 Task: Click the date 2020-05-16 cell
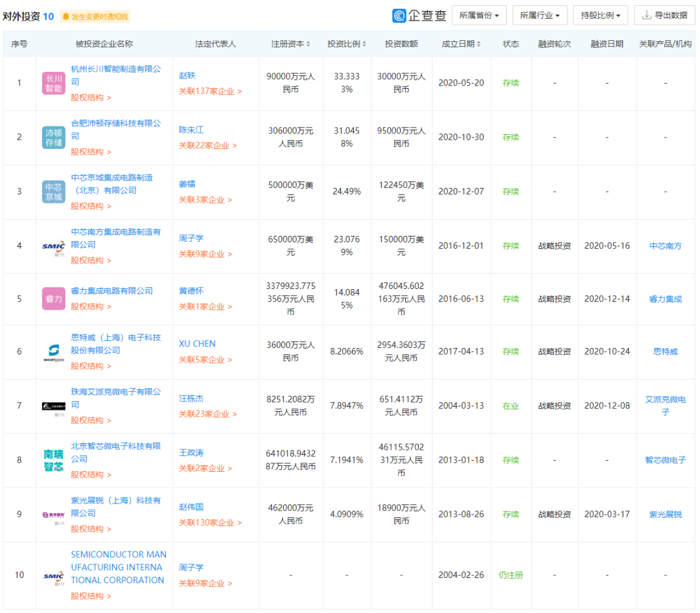coord(607,246)
